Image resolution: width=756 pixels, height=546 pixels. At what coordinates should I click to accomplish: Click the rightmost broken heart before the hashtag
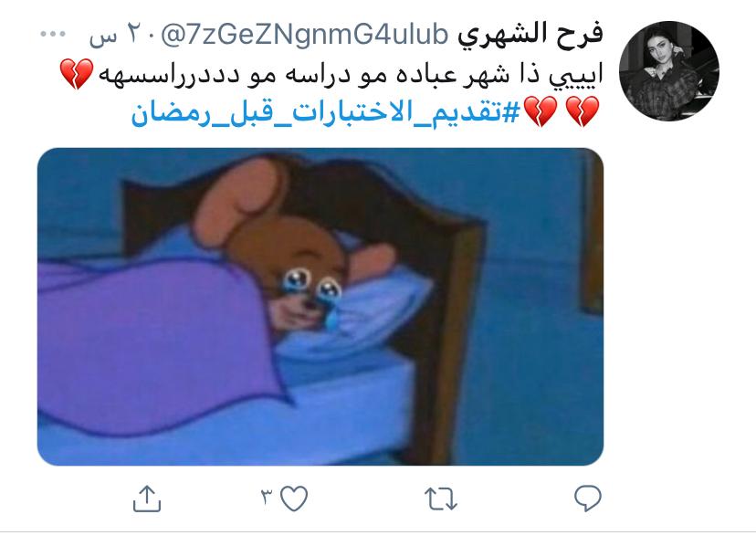click(x=583, y=111)
